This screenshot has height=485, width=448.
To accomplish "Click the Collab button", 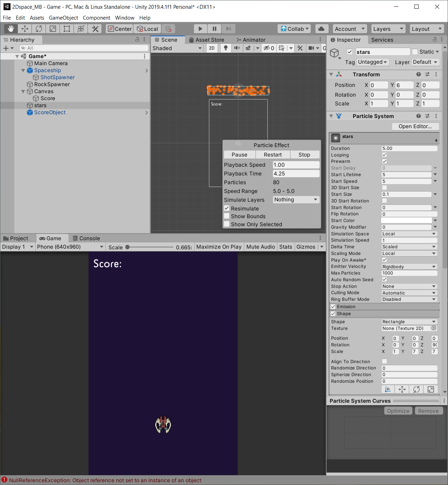I will click(x=295, y=29).
